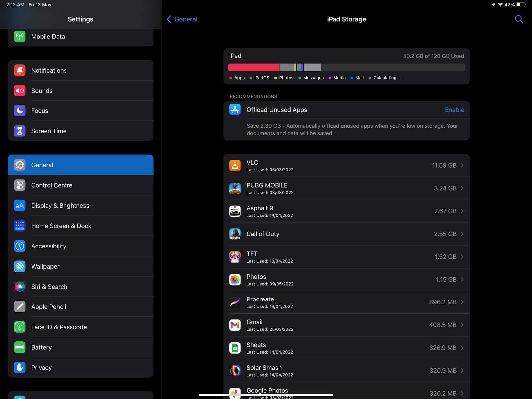
Task: Open General settings in the sidebar
Action: coord(80,165)
